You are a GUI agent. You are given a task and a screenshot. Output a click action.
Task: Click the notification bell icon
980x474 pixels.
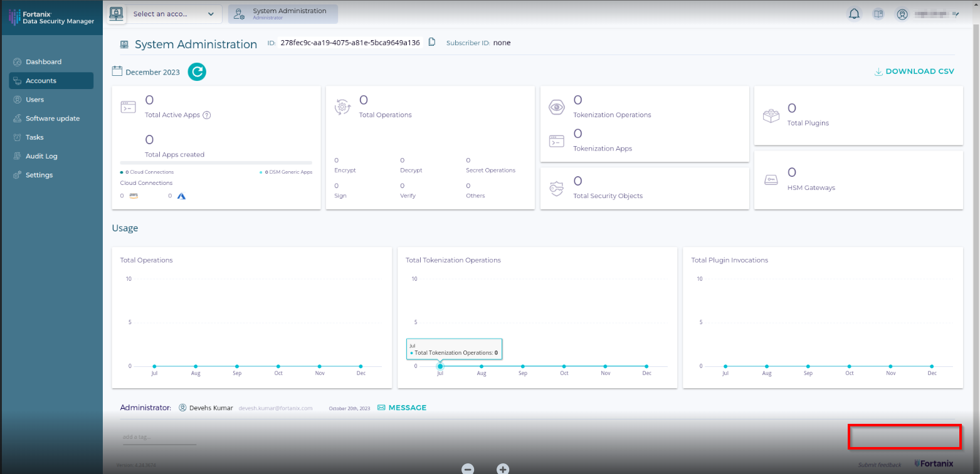pos(854,14)
